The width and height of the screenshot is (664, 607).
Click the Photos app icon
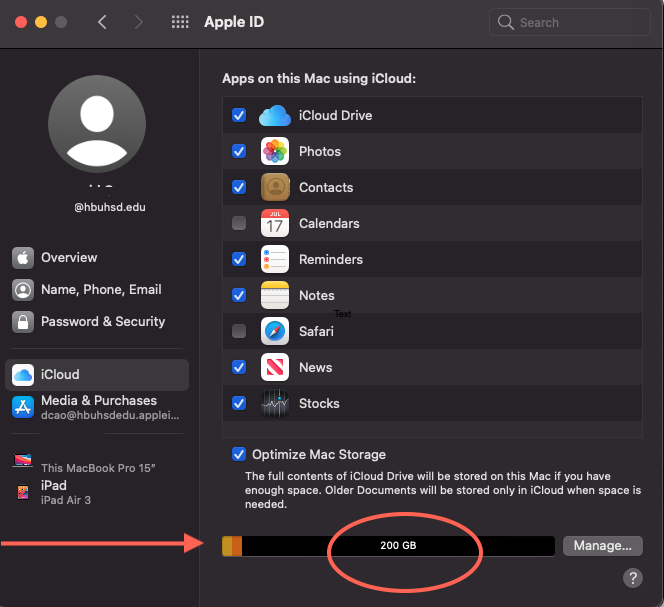coord(275,151)
